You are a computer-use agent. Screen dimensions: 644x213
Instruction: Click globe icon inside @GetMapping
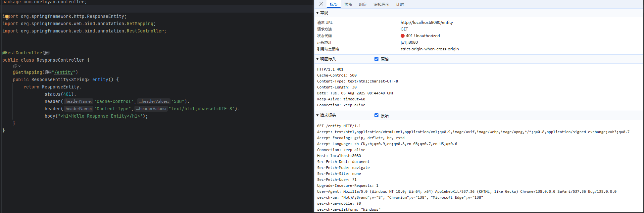click(x=47, y=72)
